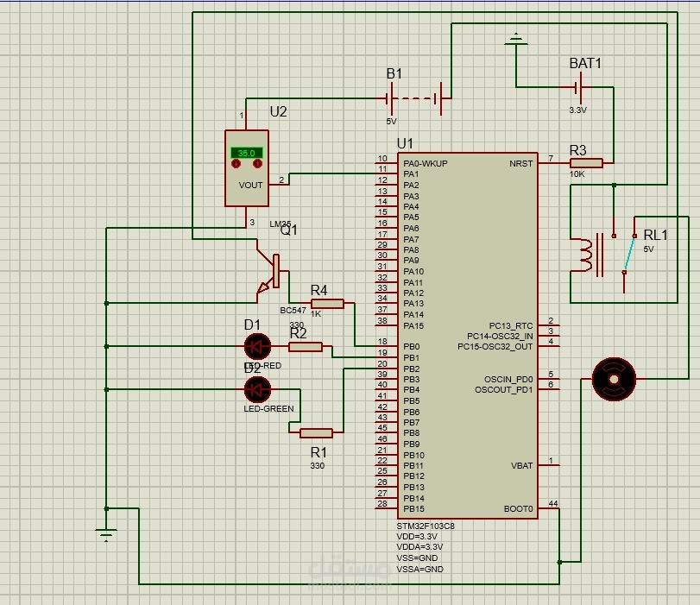
Task: Decrease LM35 temperature using down arrow
Action: tap(236, 163)
